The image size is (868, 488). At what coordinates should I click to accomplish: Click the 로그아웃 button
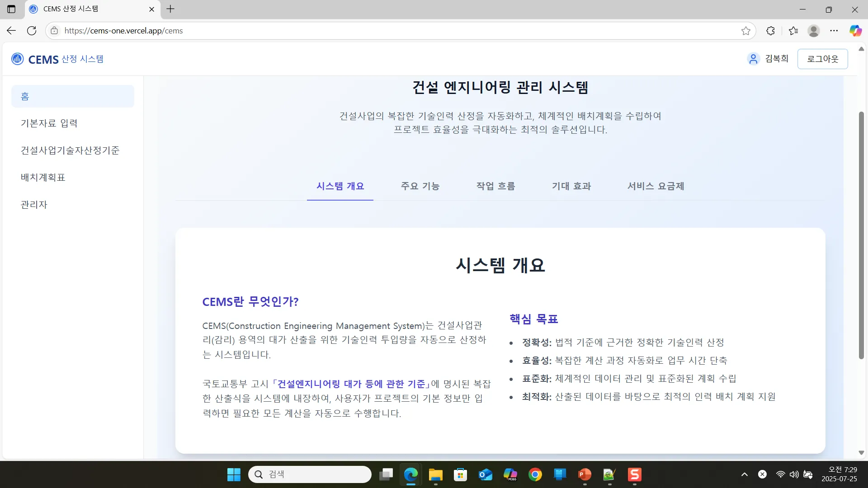822,59
